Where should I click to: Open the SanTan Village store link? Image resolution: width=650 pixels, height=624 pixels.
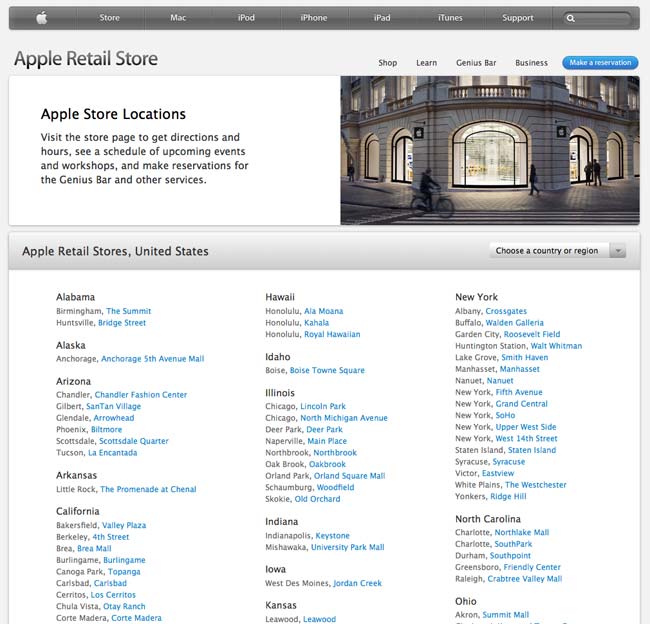pyautogui.click(x=114, y=406)
